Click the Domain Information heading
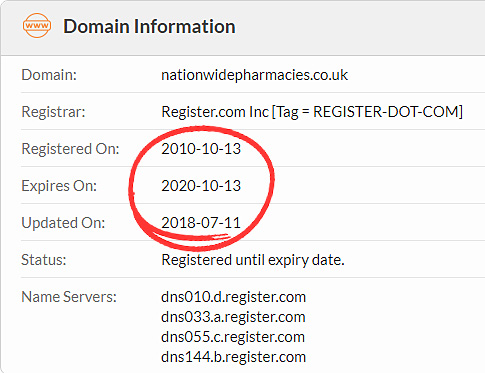 point(149,26)
